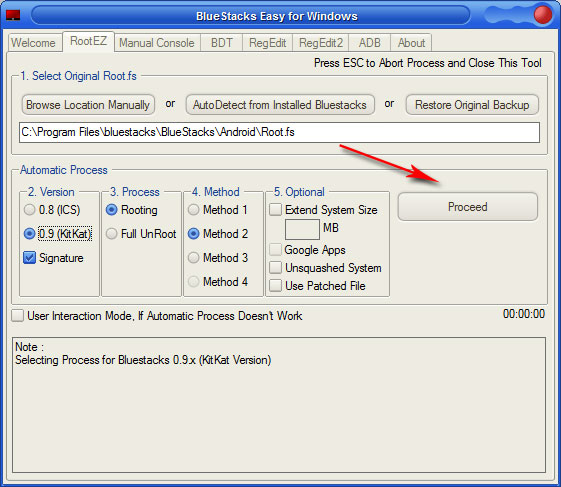Switch to the RegEdit2 tab
Image resolution: width=561 pixels, height=487 pixels.
(321, 43)
